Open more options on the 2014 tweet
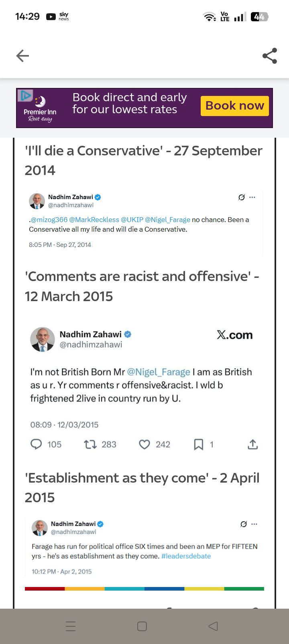 (x=252, y=197)
